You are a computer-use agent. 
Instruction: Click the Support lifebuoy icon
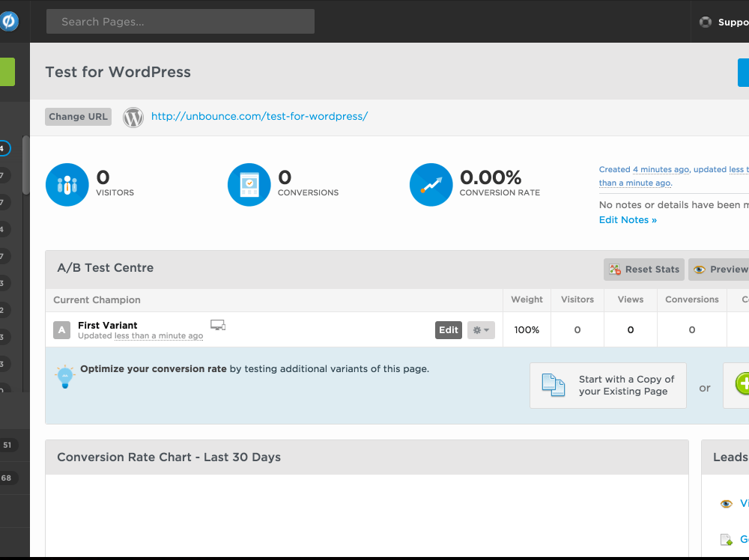pos(705,22)
